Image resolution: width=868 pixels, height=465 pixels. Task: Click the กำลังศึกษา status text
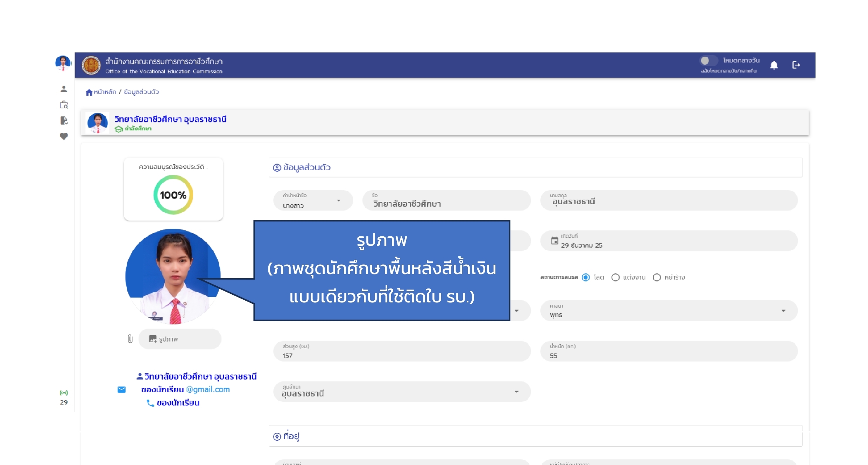138,129
